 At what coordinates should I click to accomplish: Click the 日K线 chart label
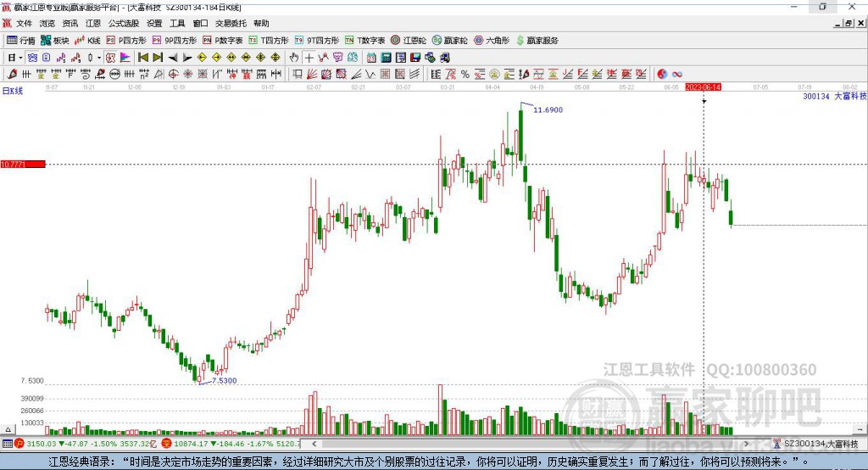(x=12, y=91)
